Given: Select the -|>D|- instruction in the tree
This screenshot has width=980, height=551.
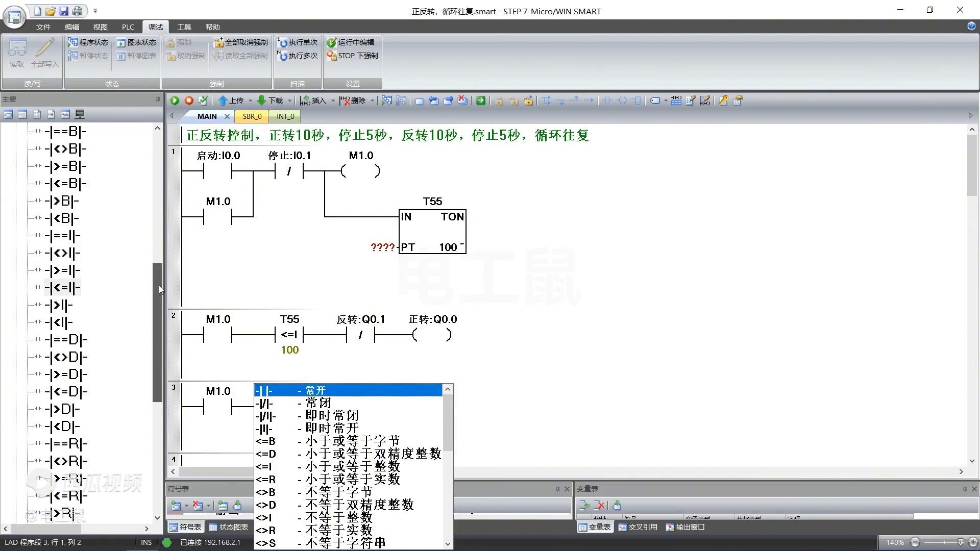Looking at the screenshot, I should click(x=62, y=409).
